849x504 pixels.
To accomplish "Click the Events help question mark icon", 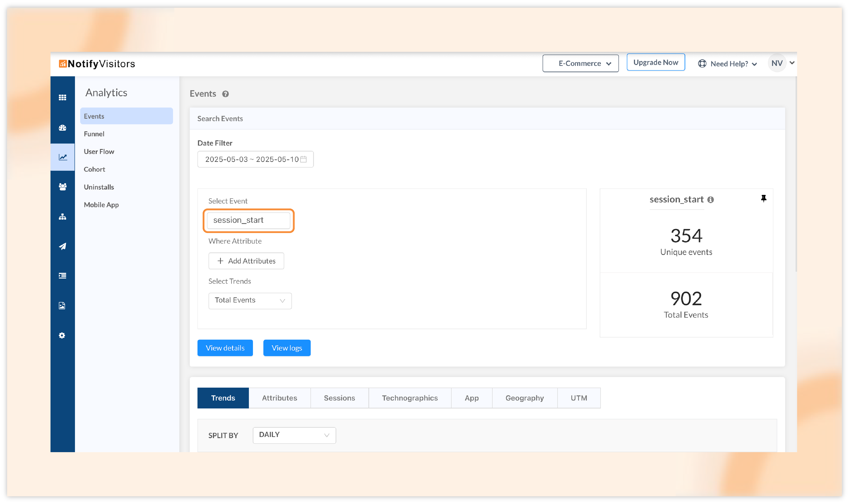I will pos(226,94).
